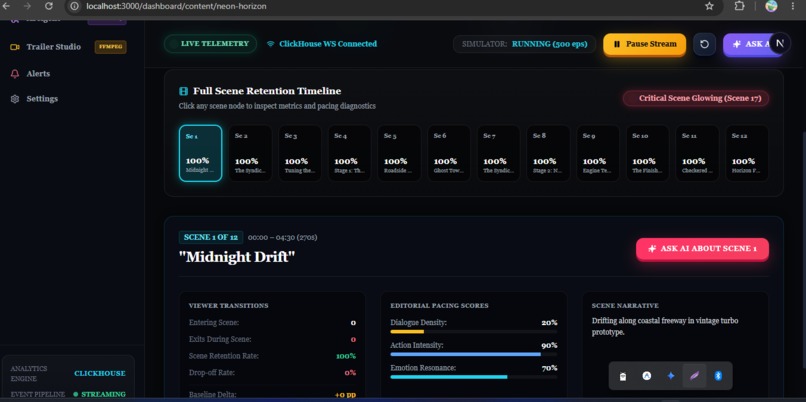
Task: Open Settings in the sidebar
Action: [42, 99]
